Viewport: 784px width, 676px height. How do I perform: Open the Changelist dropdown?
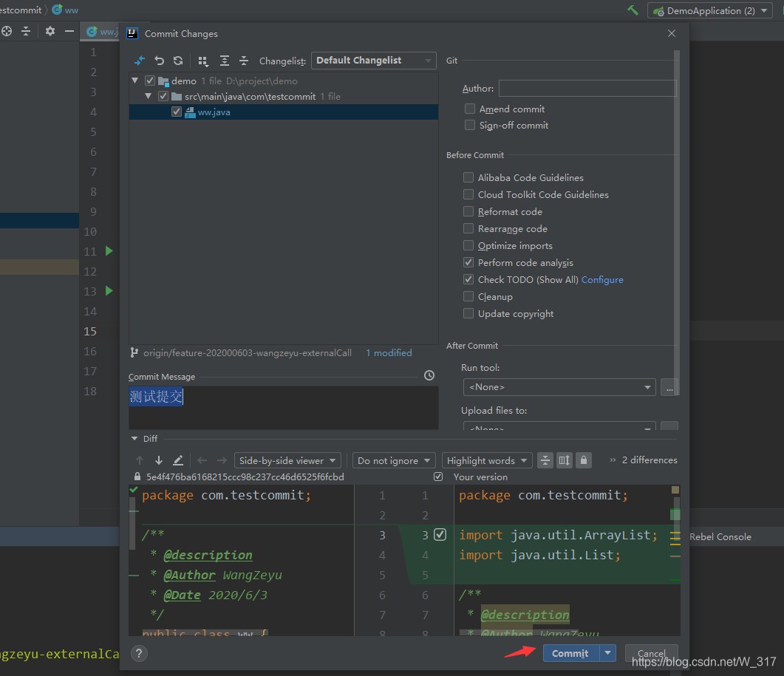coord(373,61)
